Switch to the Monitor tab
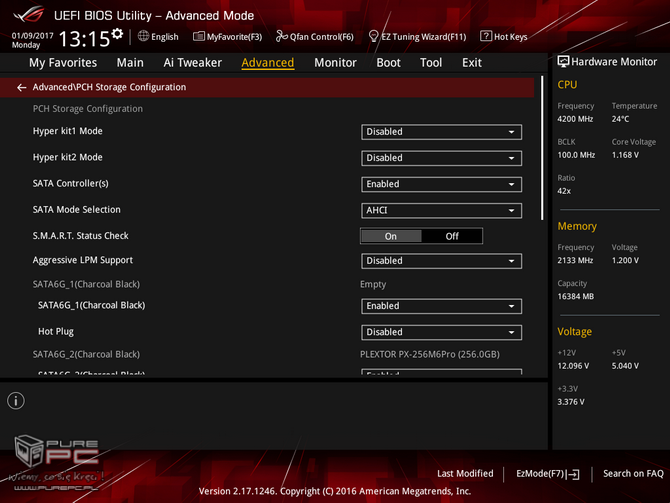The width and height of the screenshot is (670, 503). pos(335,63)
